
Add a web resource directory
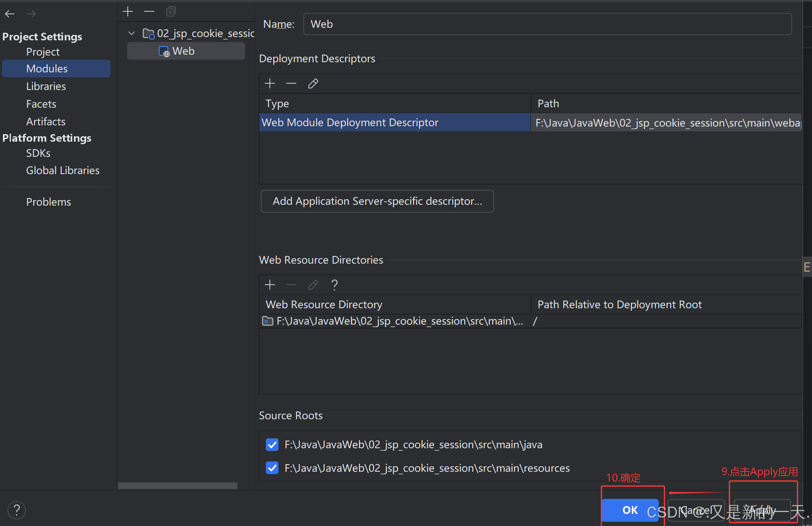point(270,285)
